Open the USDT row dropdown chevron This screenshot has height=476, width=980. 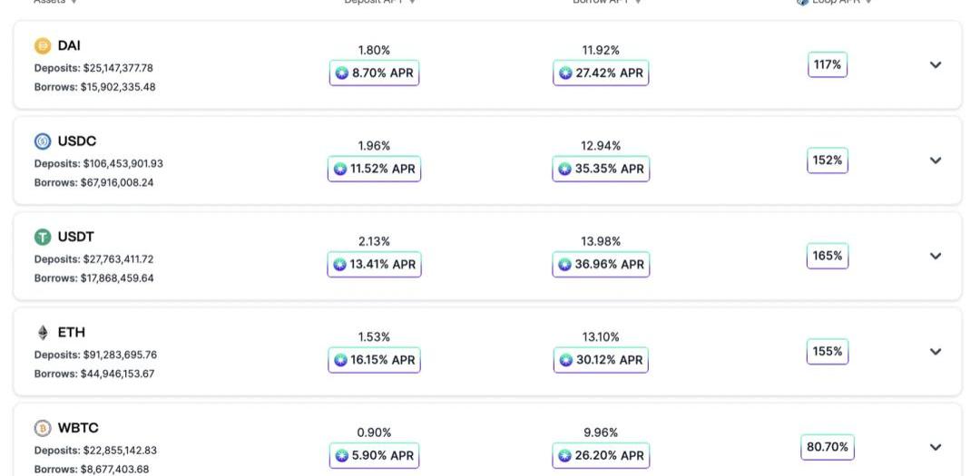(x=936, y=256)
